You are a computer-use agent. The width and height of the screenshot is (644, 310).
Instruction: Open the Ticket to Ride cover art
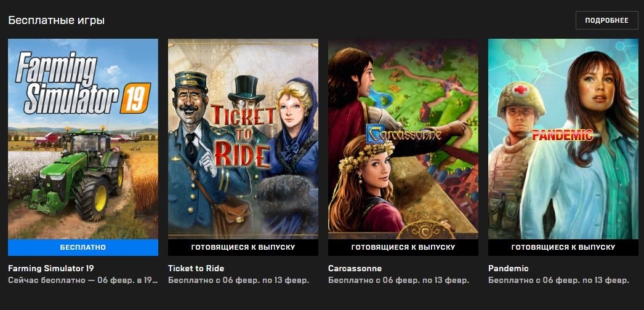tap(243, 139)
